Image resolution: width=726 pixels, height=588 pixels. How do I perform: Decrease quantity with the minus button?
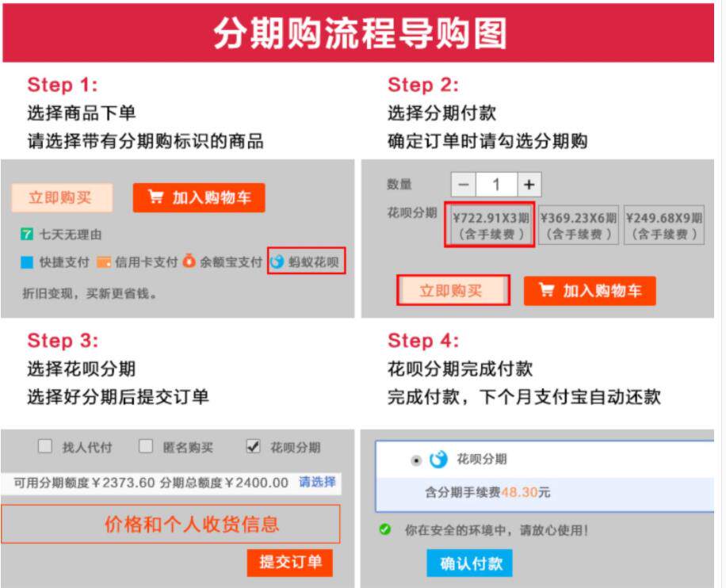click(464, 185)
